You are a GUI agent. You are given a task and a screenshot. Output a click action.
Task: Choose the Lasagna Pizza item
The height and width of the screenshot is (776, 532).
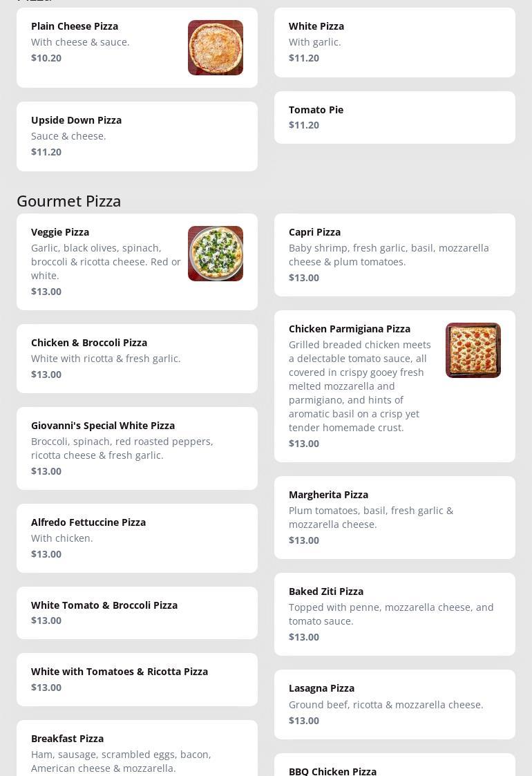click(x=395, y=704)
